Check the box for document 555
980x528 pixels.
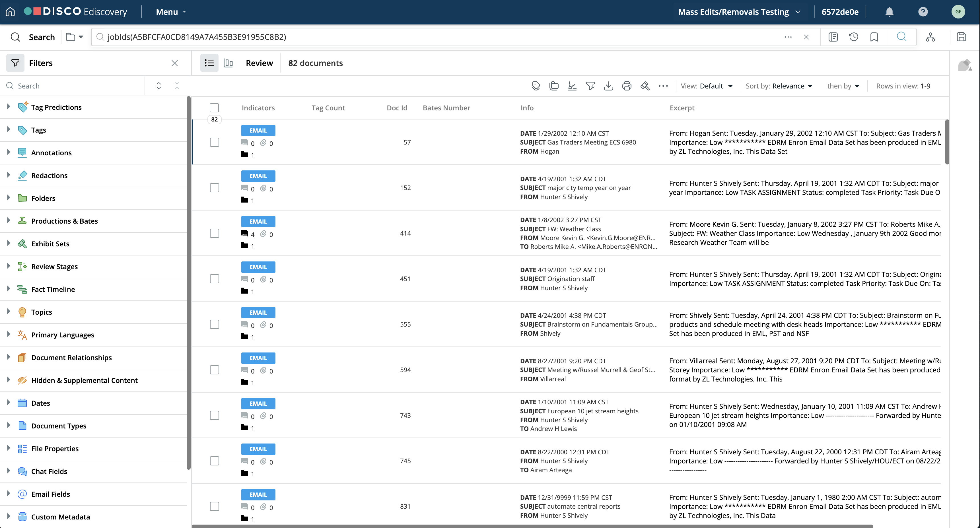click(x=215, y=324)
